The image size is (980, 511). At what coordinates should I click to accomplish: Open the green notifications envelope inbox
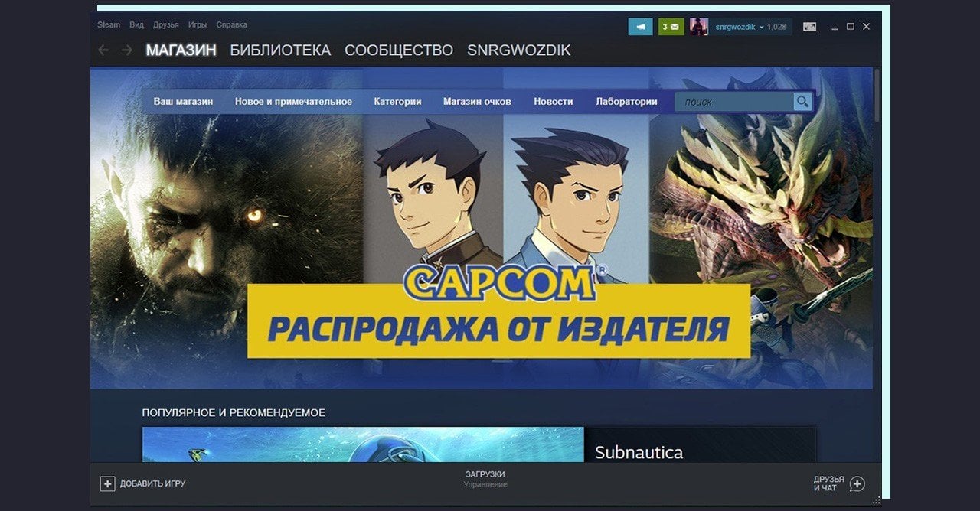[x=671, y=27]
